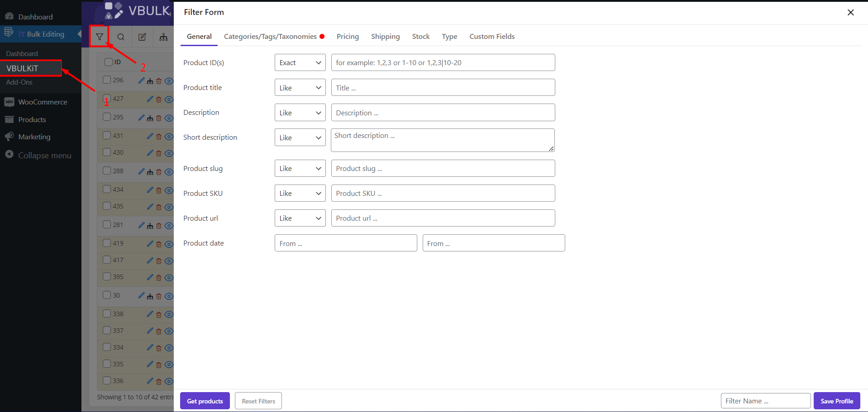Open the Categories/Tags/Taxonomies tab
Viewport: 868px width, 412px height.
(x=270, y=36)
